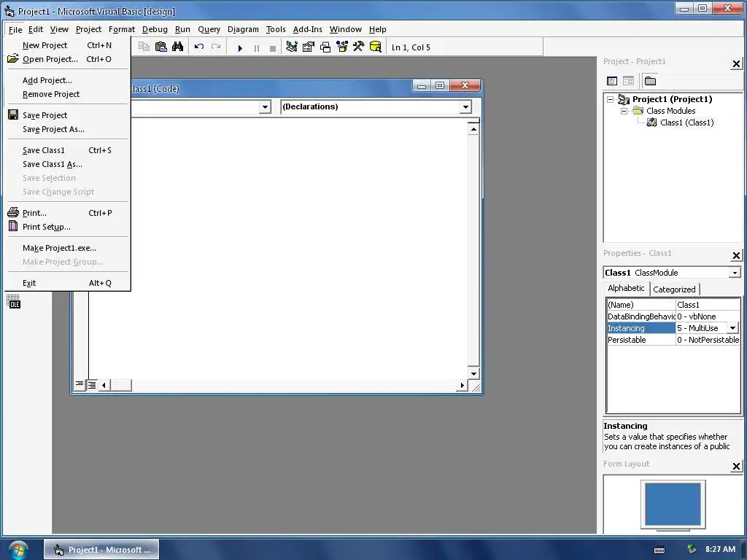Viewport: 747px width, 560px height.
Task: Select Save Class1 As... menu entry
Action: pyautogui.click(x=66, y=164)
